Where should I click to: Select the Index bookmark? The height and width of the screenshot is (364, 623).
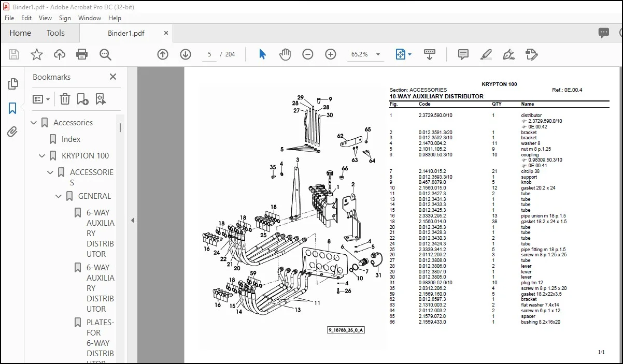(71, 139)
